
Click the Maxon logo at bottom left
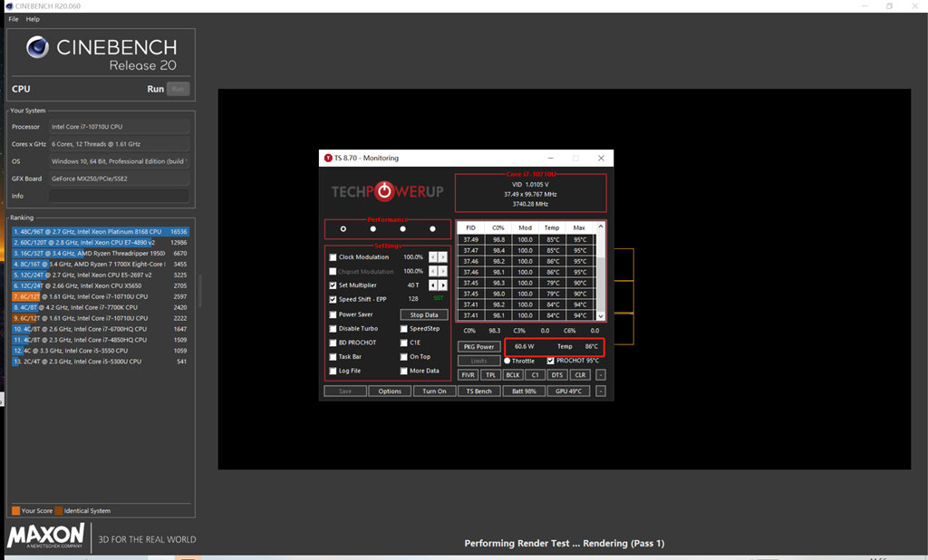point(45,536)
